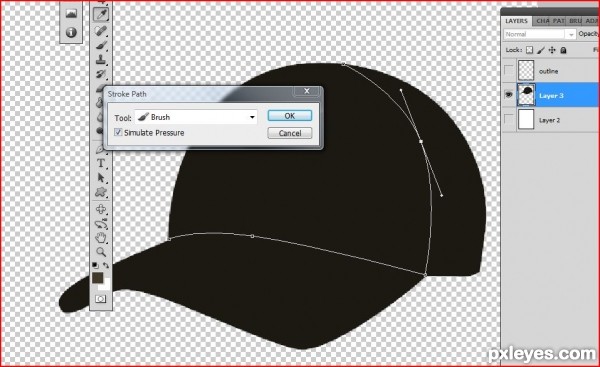Hide Layer 3 with eye icon
Screen dimensions: 600x367
click(x=509, y=94)
